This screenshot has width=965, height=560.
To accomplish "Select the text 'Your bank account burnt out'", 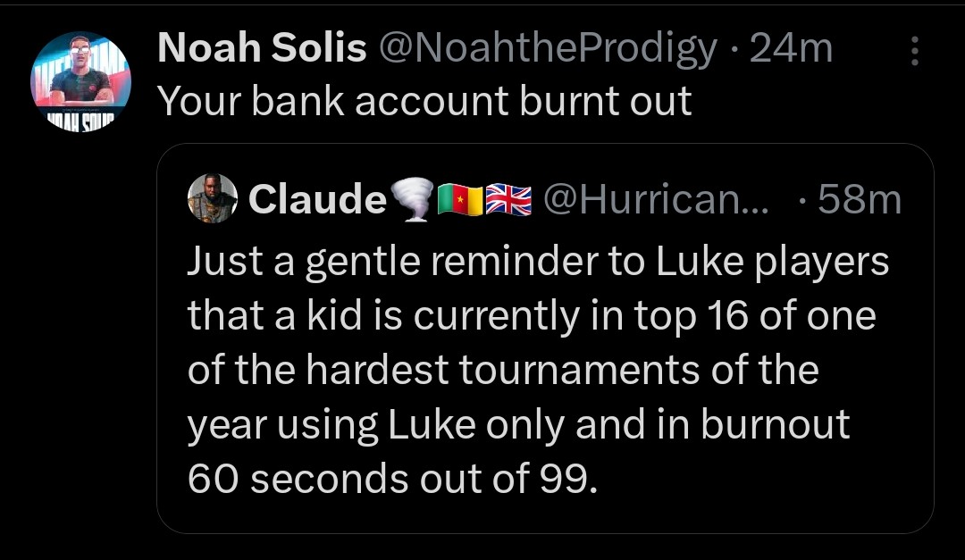I will pyautogui.click(x=424, y=100).
